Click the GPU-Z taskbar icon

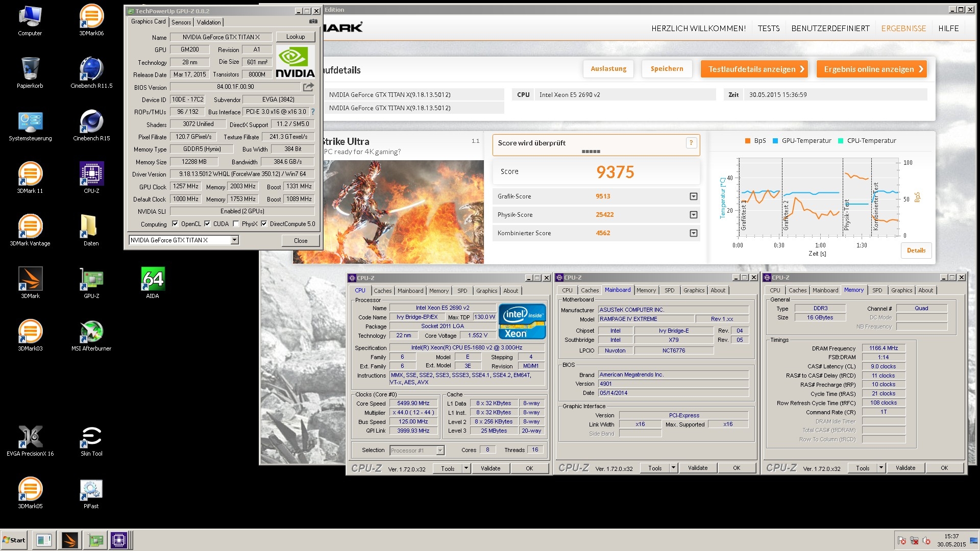click(94, 540)
